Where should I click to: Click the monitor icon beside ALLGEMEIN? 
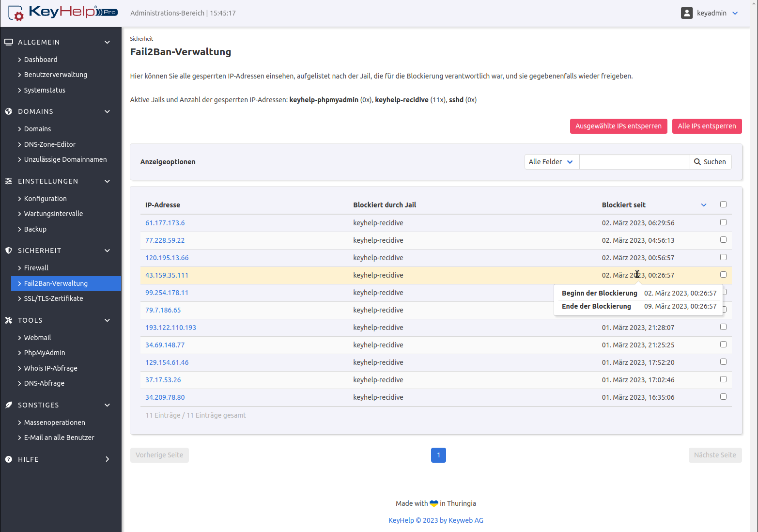9,42
